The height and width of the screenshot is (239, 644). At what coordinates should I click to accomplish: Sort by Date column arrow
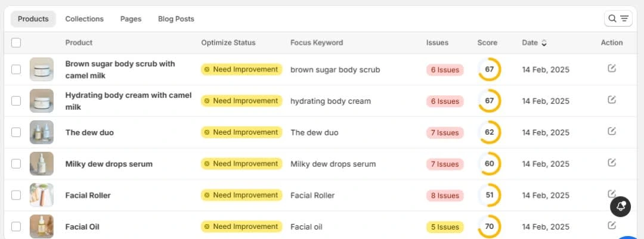544,43
